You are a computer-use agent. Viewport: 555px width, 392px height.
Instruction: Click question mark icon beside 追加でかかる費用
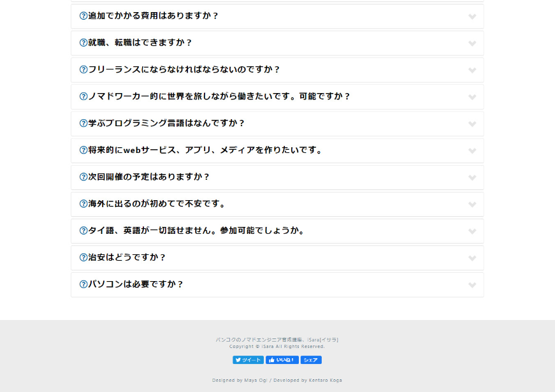pyautogui.click(x=83, y=16)
